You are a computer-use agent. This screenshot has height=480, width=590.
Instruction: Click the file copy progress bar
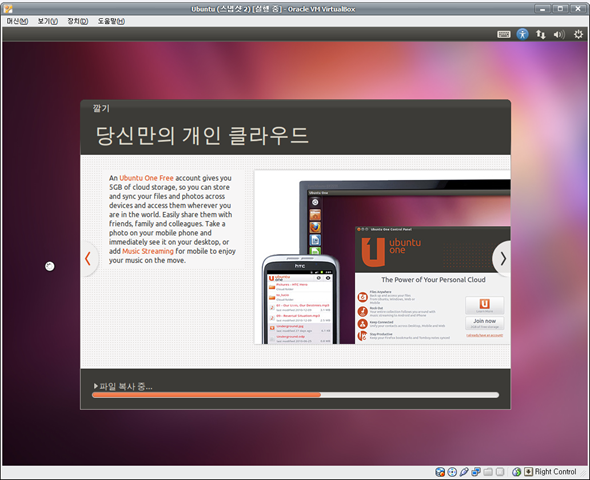pyautogui.click(x=295, y=395)
